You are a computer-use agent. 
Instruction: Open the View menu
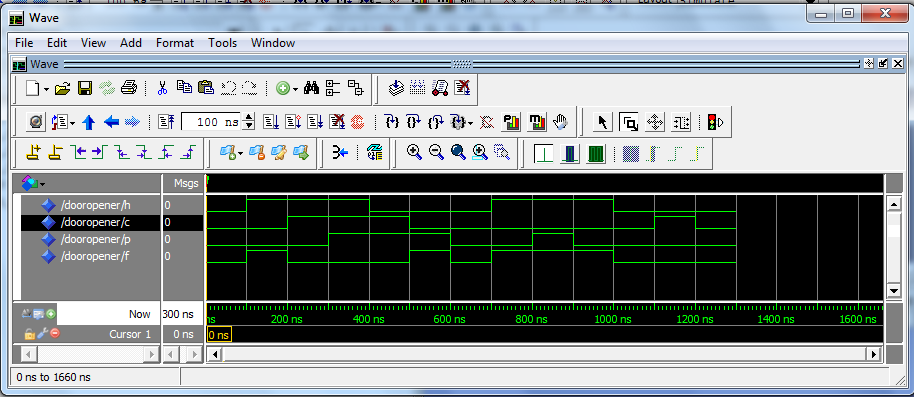93,43
